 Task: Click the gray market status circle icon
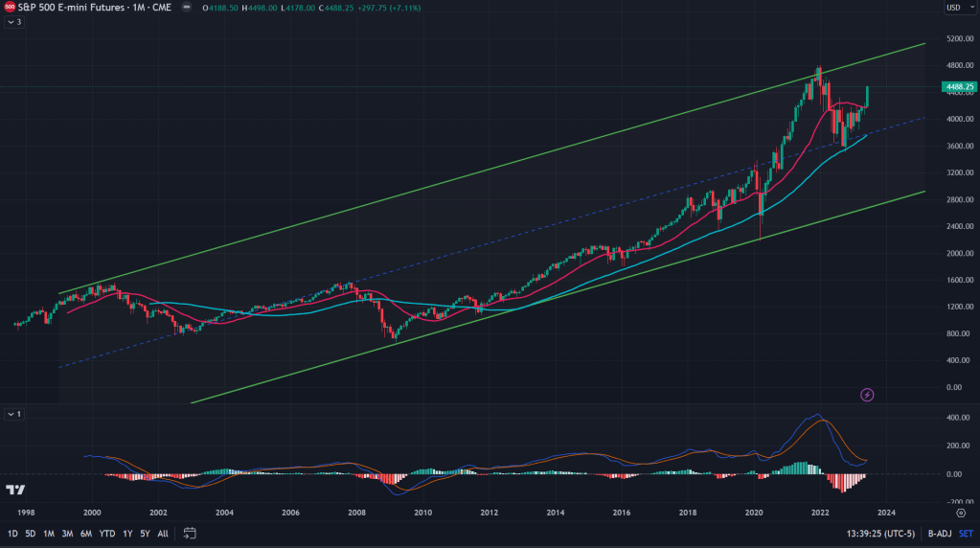point(185,8)
